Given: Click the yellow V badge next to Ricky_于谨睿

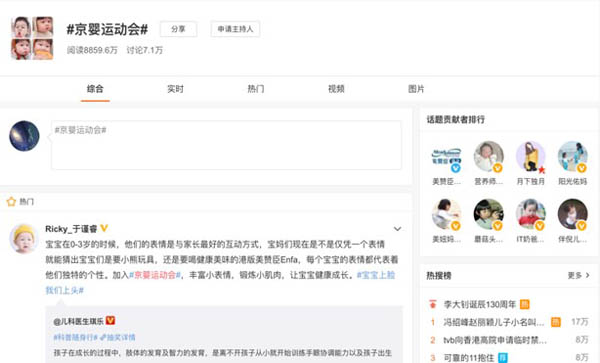Looking at the screenshot, I should click(104, 228).
